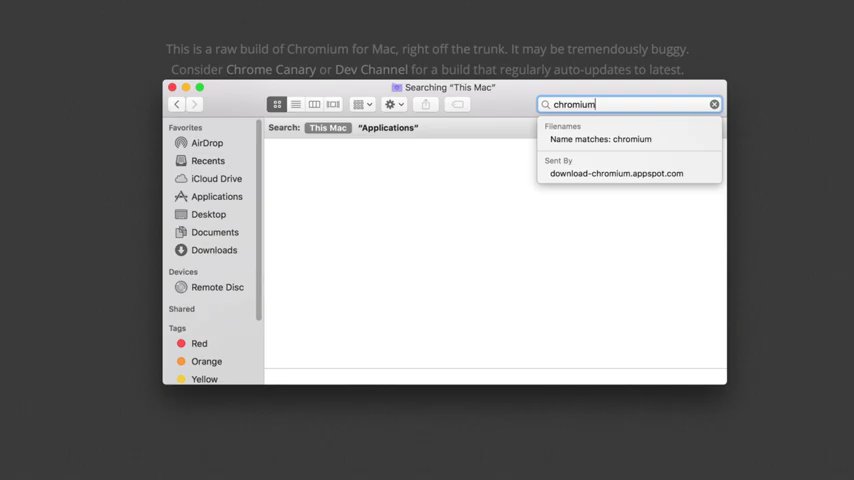The height and width of the screenshot is (480, 854).
Task: Open the gear action menu
Action: pyautogui.click(x=394, y=104)
